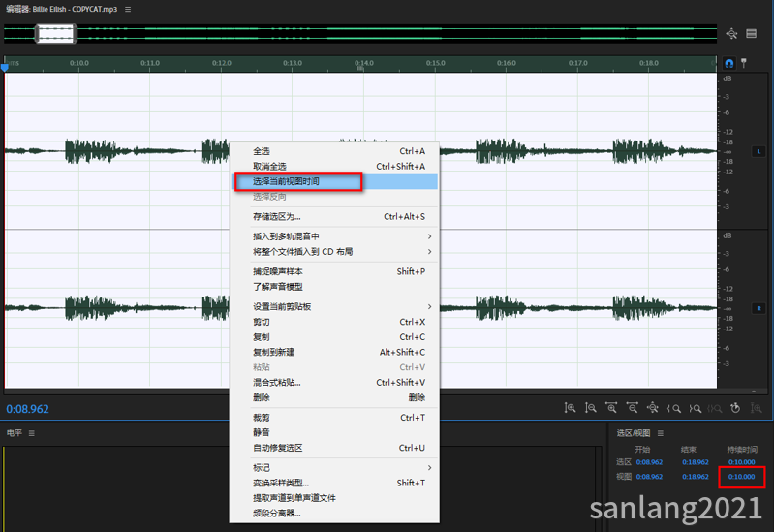Choose 裁剪 from context menu
This screenshot has height=532, width=774.
(334, 418)
